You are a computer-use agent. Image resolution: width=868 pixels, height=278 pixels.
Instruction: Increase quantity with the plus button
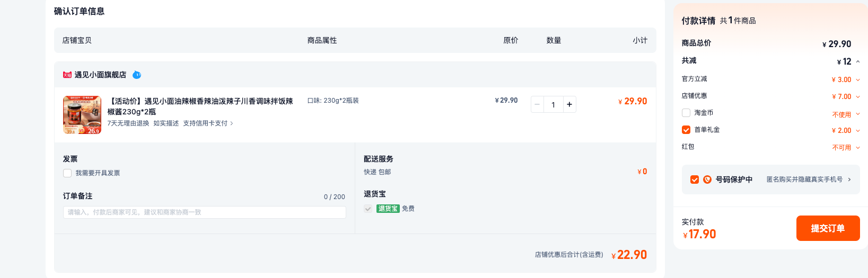[569, 104]
